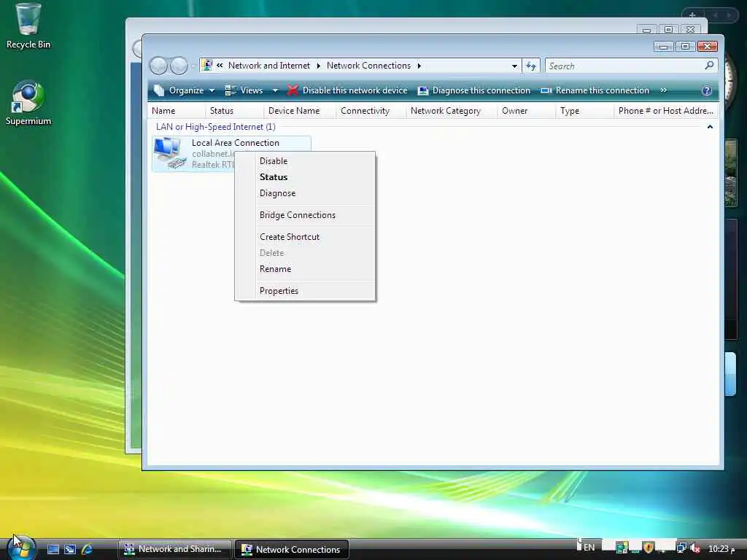Click the Local Area Connection name text
747x560 pixels.
pyautogui.click(x=236, y=143)
